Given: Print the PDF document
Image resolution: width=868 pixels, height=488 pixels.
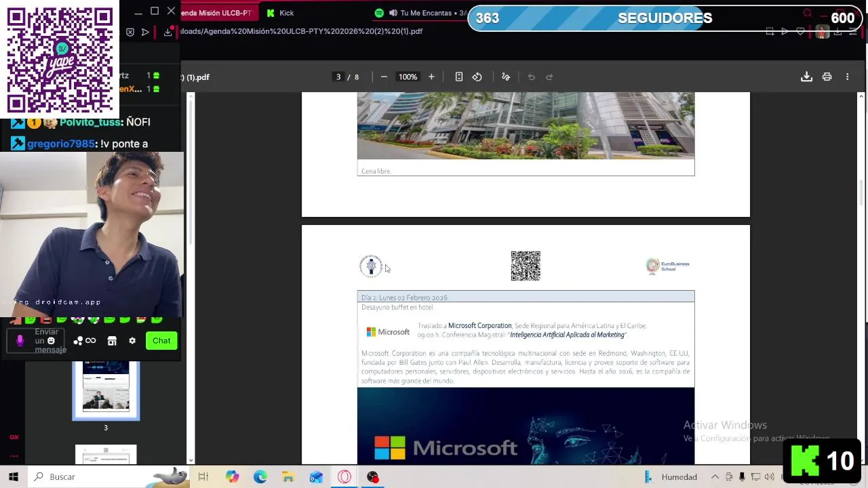Looking at the screenshot, I should 827,77.
